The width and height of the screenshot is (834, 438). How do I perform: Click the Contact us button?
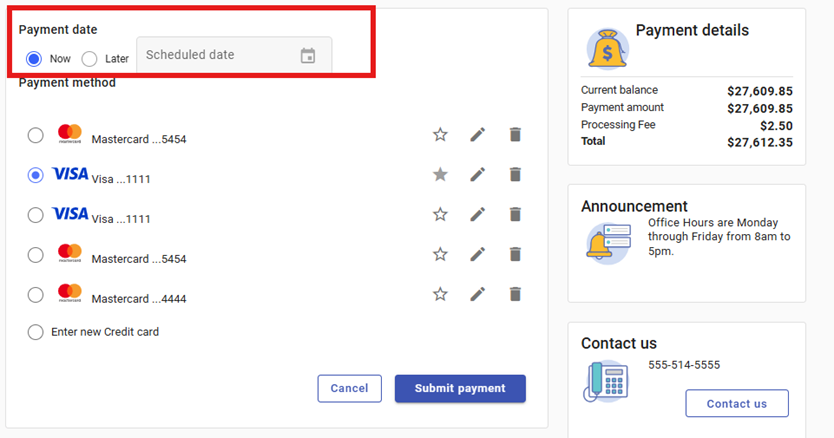(x=736, y=403)
